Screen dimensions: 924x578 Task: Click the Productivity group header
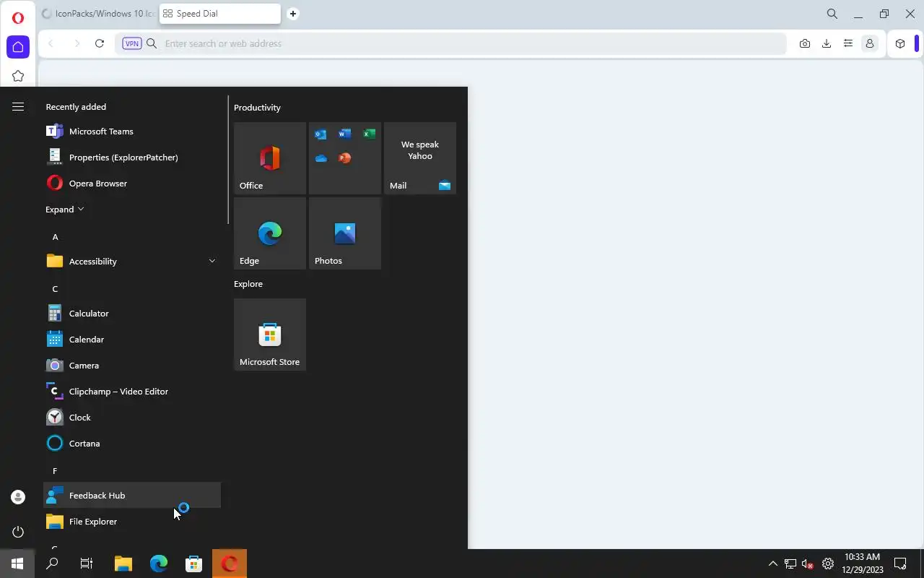pyautogui.click(x=257, y=108)
